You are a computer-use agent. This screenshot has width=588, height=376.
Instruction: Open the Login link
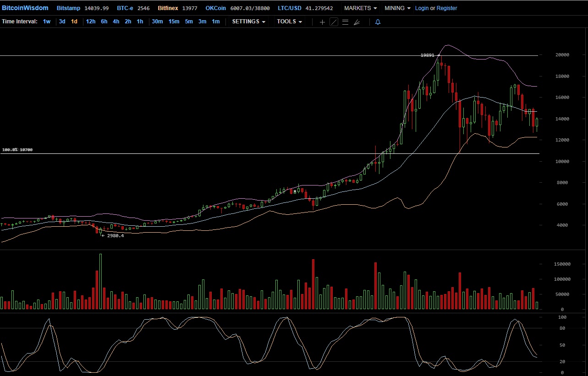[422, 8]
